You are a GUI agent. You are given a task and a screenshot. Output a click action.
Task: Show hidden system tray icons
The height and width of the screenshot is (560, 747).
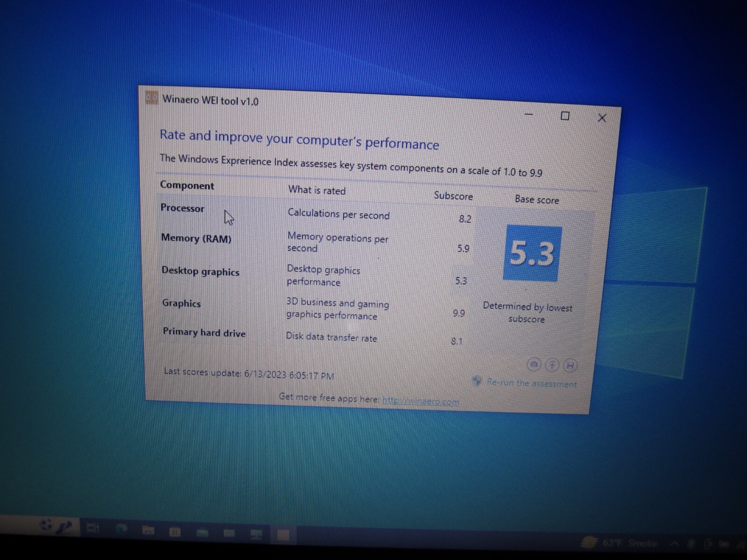[675, 543]
